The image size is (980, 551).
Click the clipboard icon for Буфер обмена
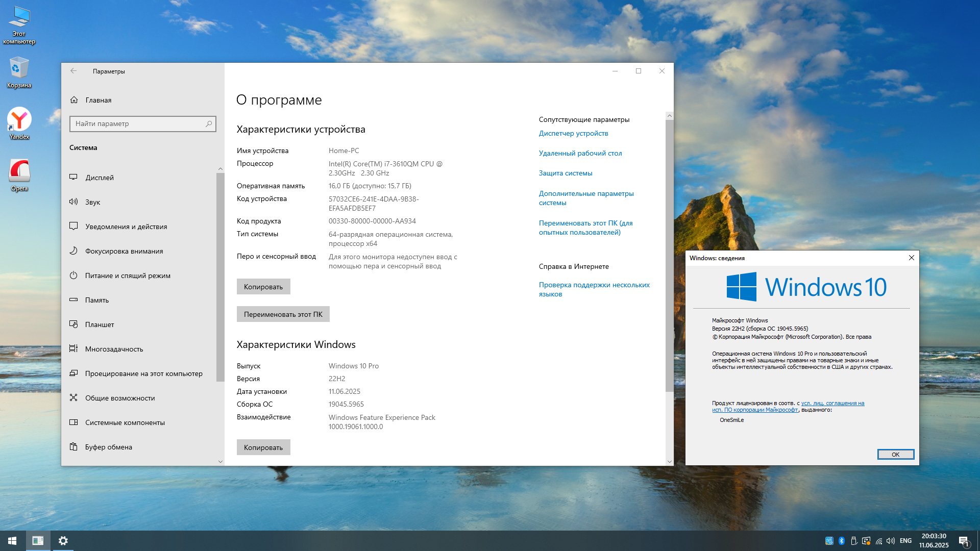click(73, 447)
